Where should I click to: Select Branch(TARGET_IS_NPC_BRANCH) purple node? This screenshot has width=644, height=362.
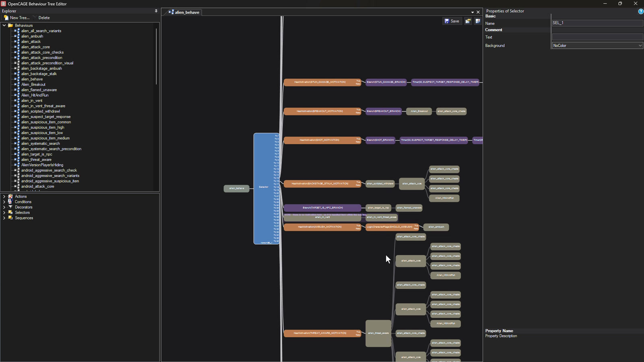pyautogui.click(x=322, y=208)
